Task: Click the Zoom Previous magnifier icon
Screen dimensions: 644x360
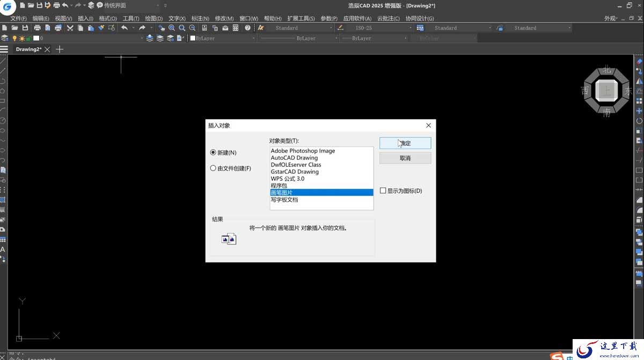Action: point(192,28)
